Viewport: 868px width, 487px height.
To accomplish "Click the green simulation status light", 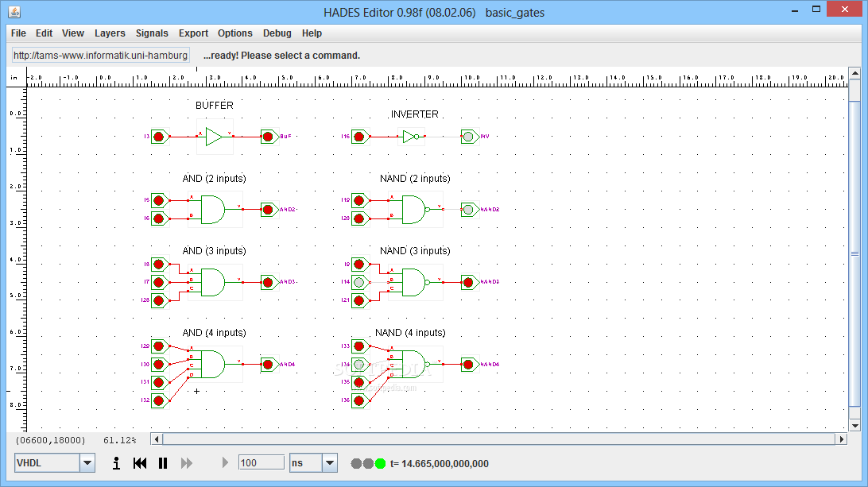I will tap(380, 464).
